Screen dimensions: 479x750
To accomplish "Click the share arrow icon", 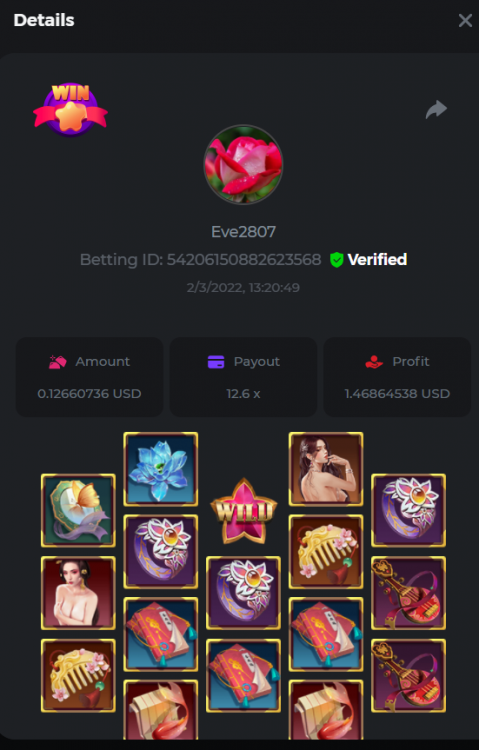I will click(436, 110).
